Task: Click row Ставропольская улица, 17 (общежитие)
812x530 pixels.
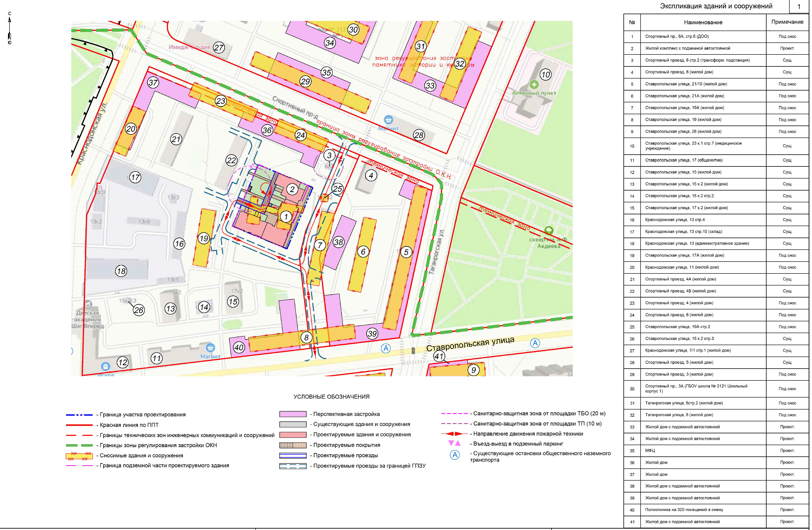Action: click(716, 160)
